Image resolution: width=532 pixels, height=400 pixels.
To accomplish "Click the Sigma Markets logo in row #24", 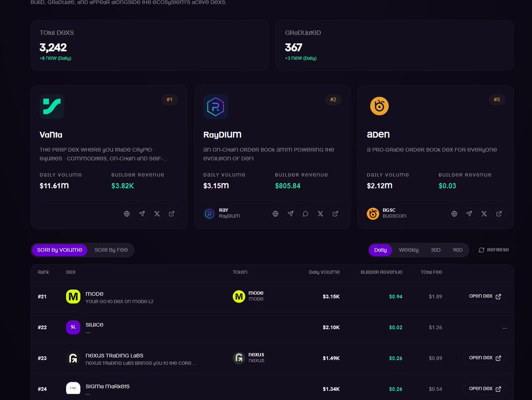I will [x=73, y=388].
